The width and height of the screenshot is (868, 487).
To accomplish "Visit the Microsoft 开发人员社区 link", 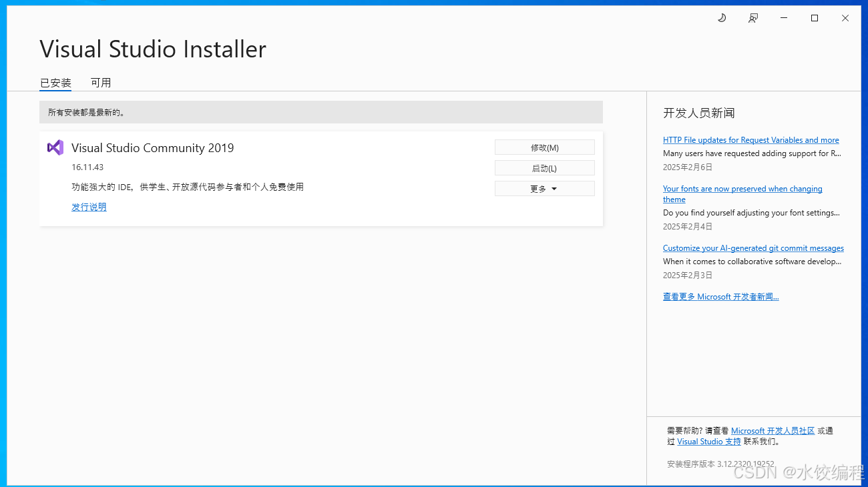I will (x=773, y=431).
